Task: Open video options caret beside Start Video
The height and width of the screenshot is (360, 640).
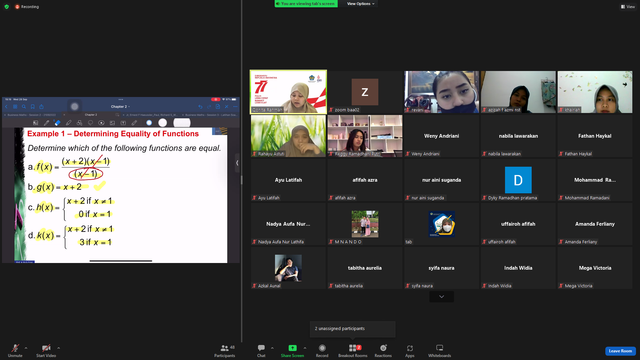Action: pyautogui.click(x=59, y=348)
